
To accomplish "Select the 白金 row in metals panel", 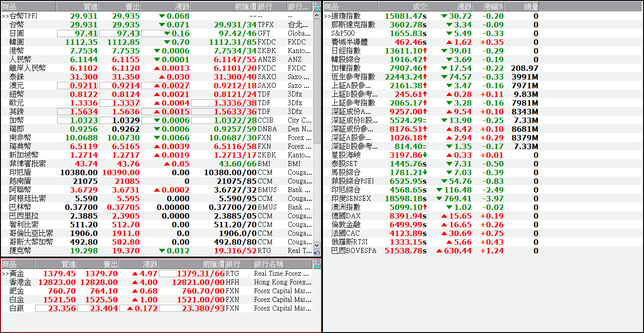I will (x=157, y=300).
